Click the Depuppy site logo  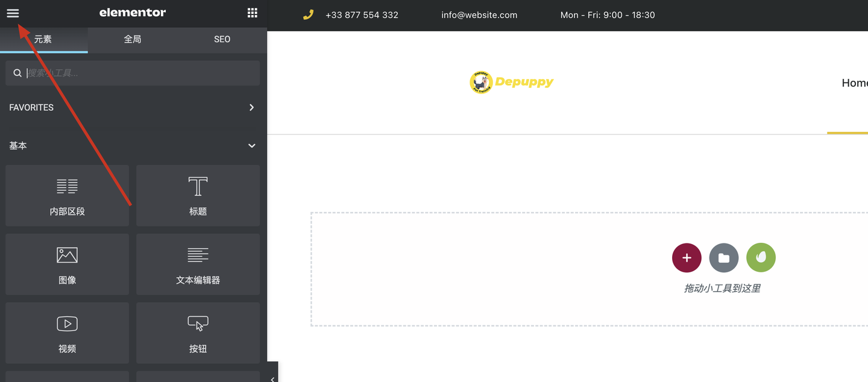coord(511,83)
